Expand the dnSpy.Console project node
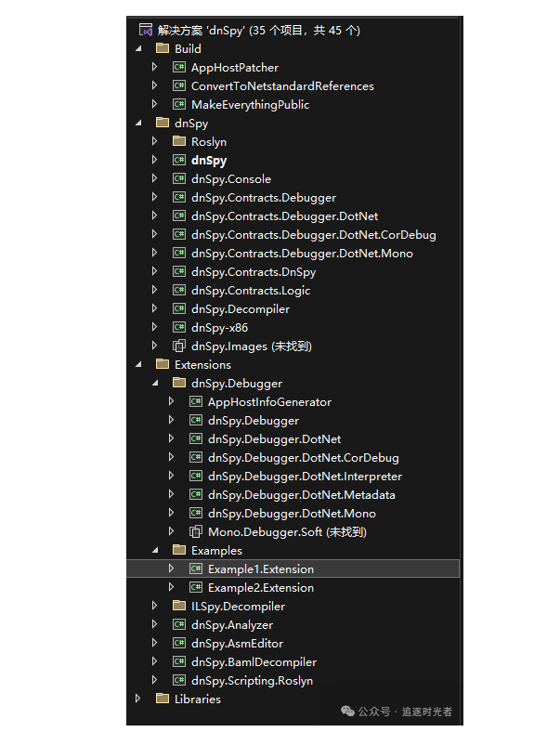The height and width of the screenshot is (732, 560). (x=154, y=178)
